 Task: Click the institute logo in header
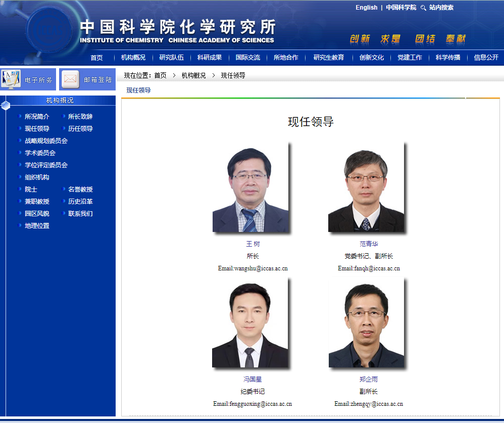(177, 31)
